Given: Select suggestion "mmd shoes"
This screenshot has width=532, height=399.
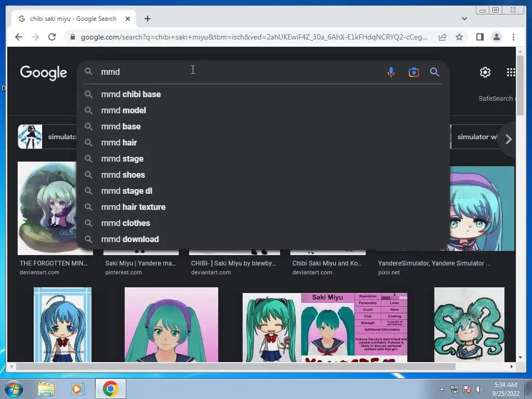Looking at the screenshot, I should click(263, 175).
